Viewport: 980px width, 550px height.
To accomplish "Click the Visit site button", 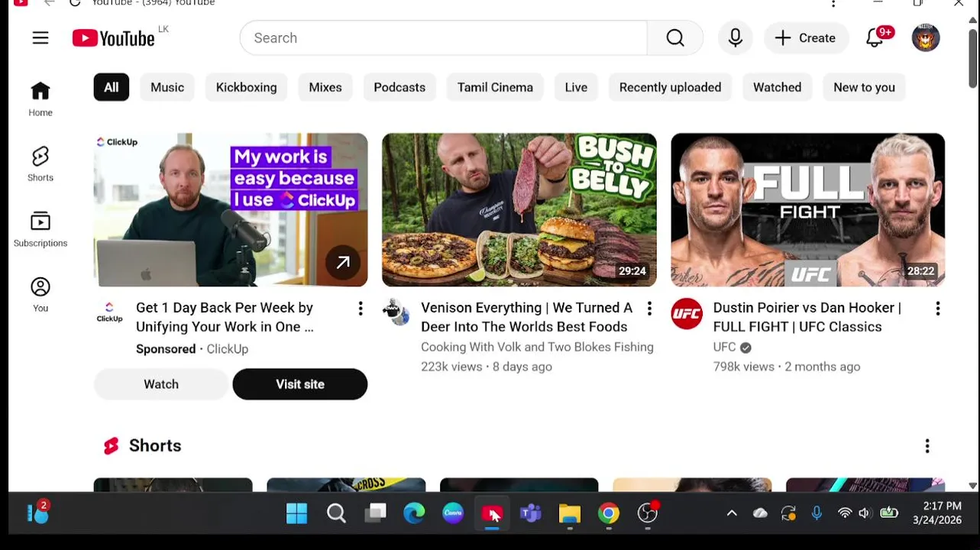I will 300,384.
